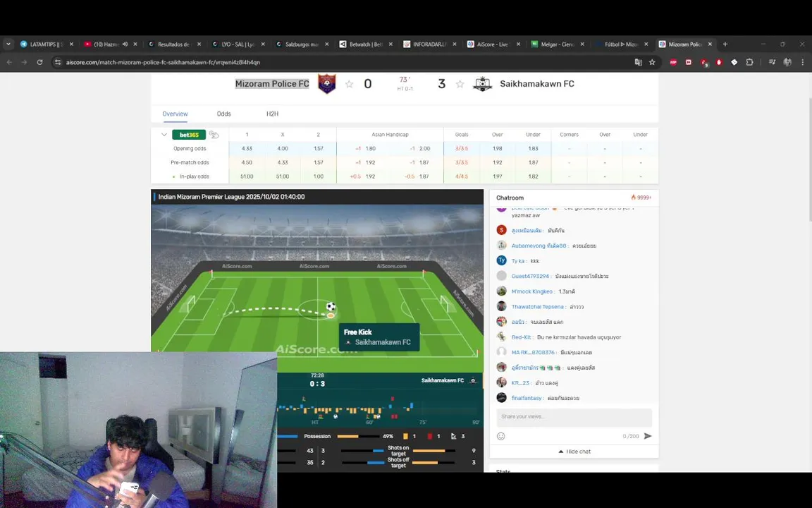The image size is (812, 508).
Task: Click the white diamond extension icon
Action: coord(734,62)
